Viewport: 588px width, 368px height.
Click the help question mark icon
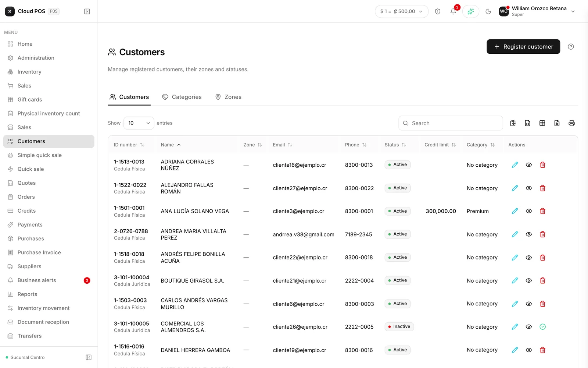point(571,47)
